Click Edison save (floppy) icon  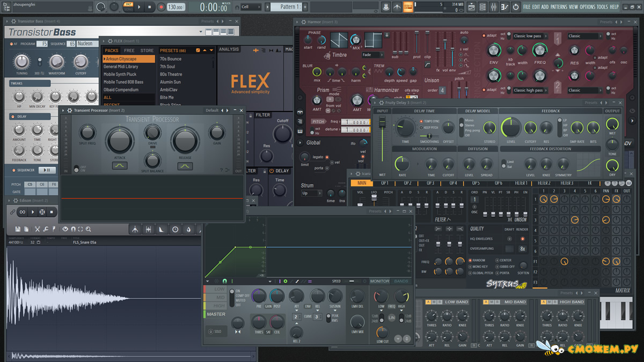click(18, 230)
